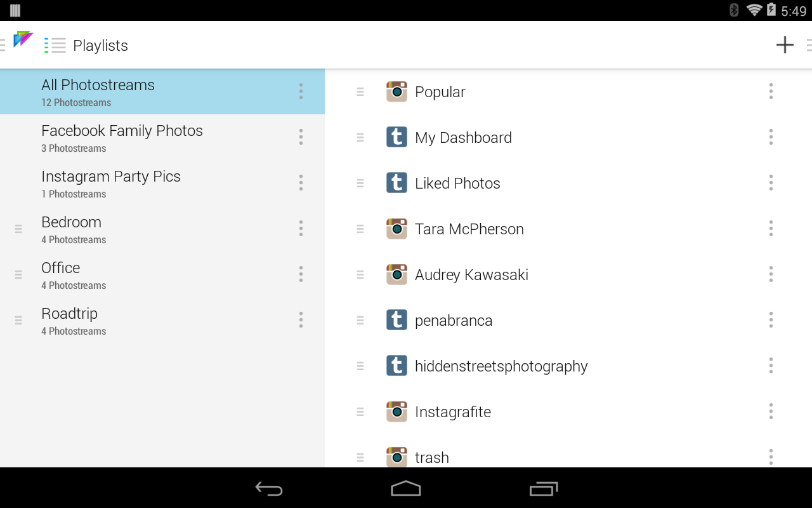
Task: Tap the drag handle beside Instagrafite stream
Action: pyautogui.click(x=360, y=411)
